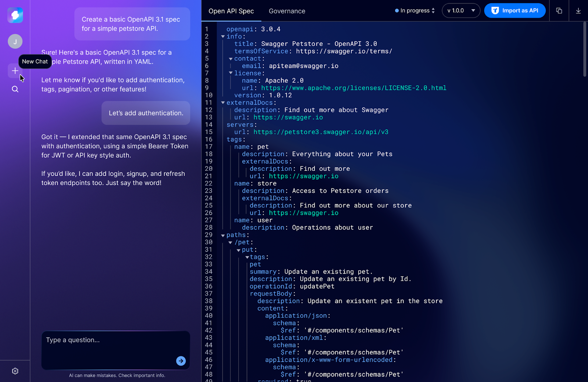The height and width of the screenshot is (382, 588).
Task: Click the editor vertical scrollbar
Action: [585, 50]
